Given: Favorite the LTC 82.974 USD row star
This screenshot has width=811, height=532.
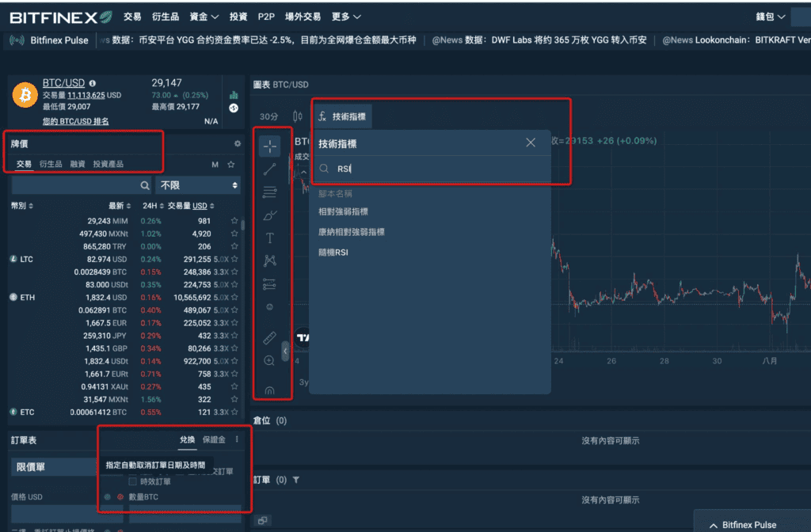Looking at the screenshot, I should coord(234,259).
